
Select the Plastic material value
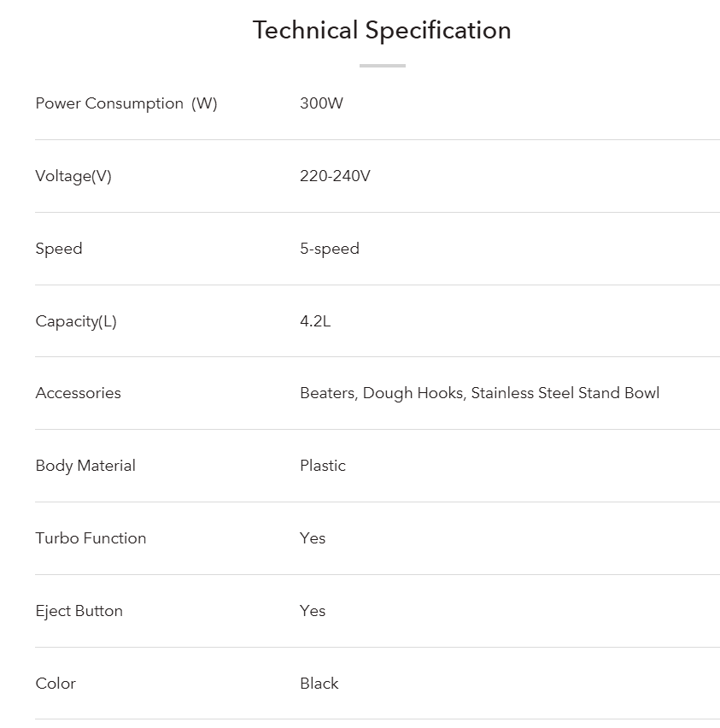pyautogui.click(x=323, y=466)
